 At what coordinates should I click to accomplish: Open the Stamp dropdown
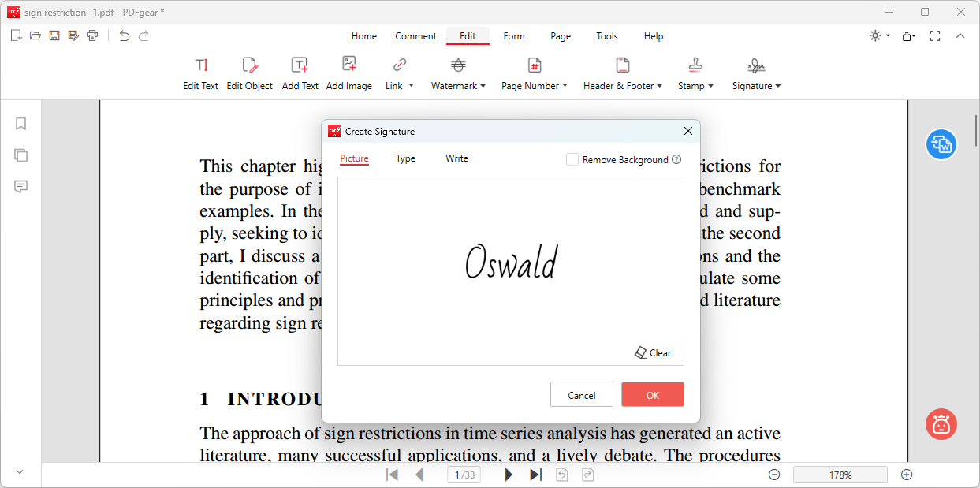(x=695, y=73)
